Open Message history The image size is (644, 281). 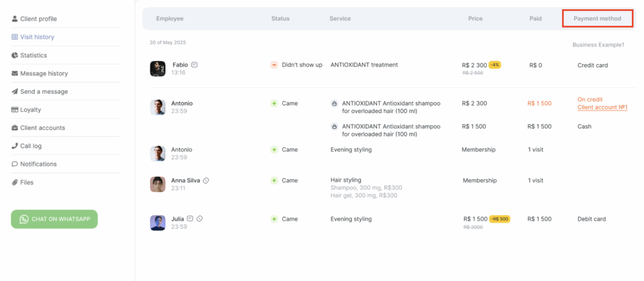point(43,74)
